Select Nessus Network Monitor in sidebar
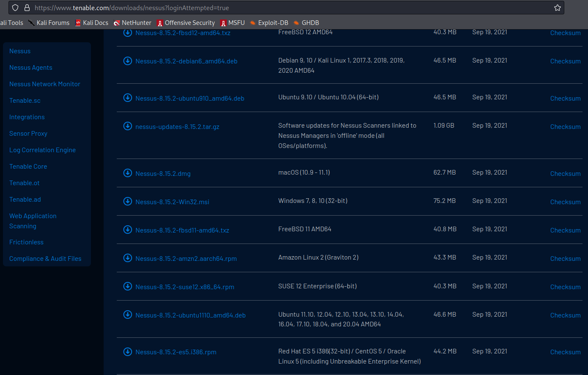This screenshot has height=375, width=588. click(x=45, y=84)
